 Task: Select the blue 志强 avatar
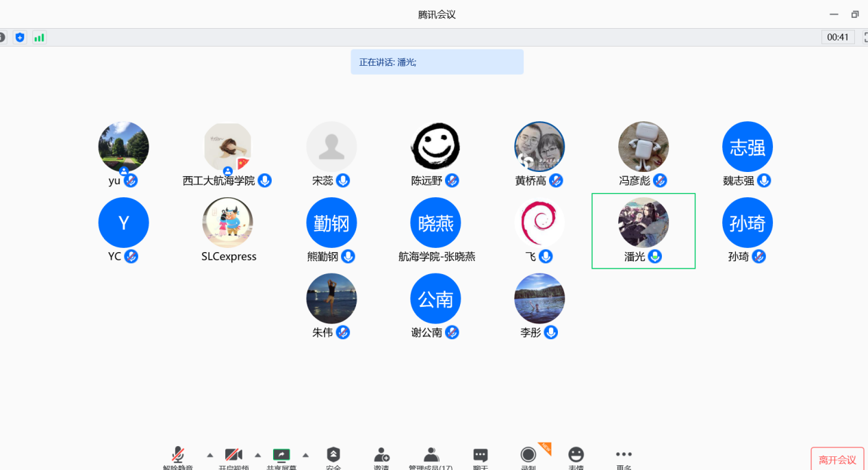pos(748,147)
